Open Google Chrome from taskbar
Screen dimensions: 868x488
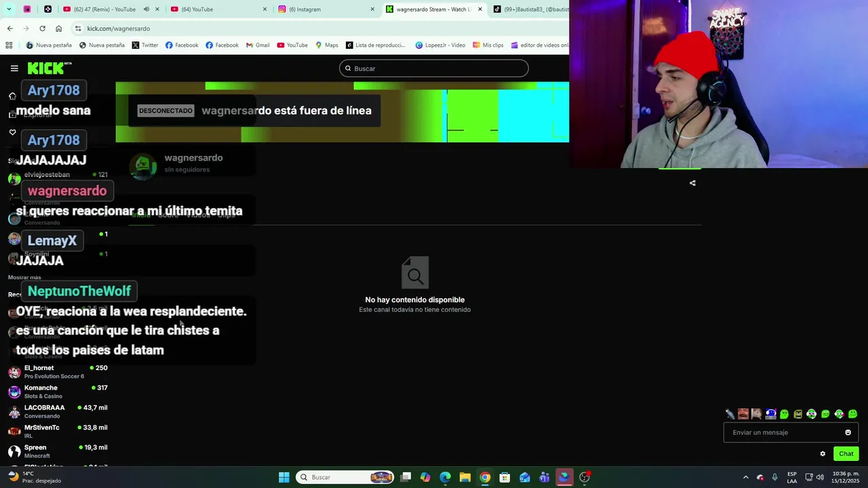click(485, 477)
